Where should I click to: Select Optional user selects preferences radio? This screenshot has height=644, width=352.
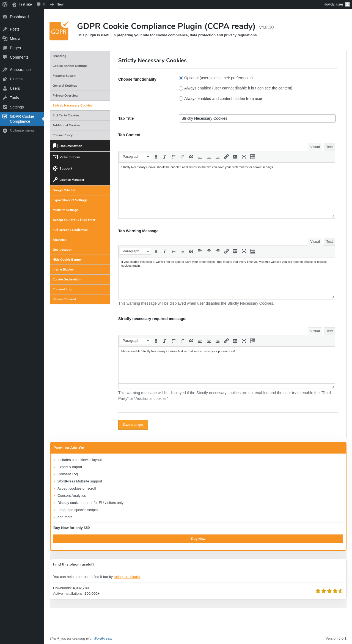[181, 78]
